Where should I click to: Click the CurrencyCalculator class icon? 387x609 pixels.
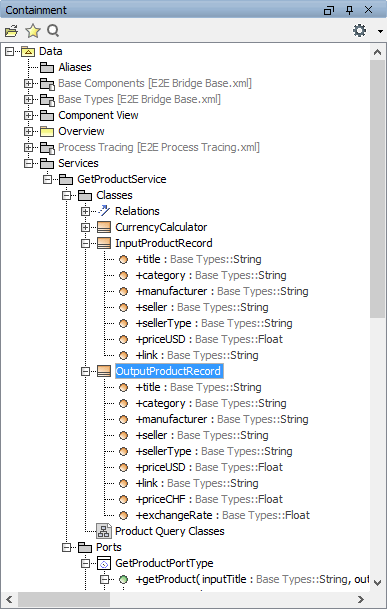point(104,227)
